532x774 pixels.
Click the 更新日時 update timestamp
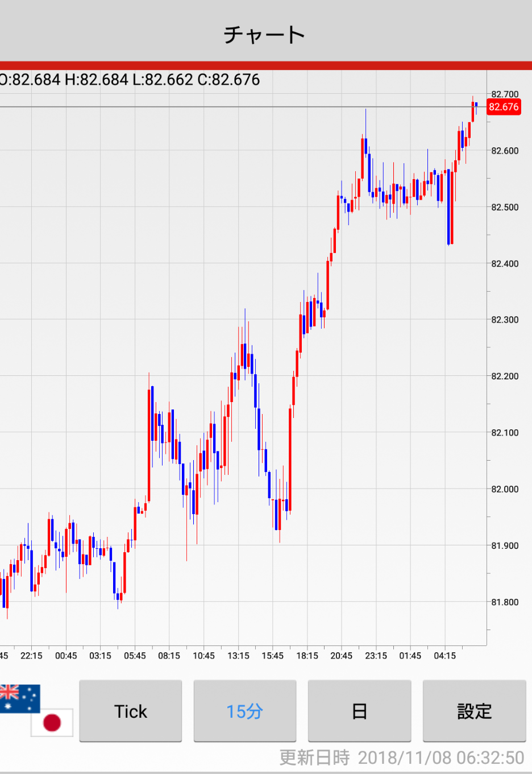coord(401,758)
